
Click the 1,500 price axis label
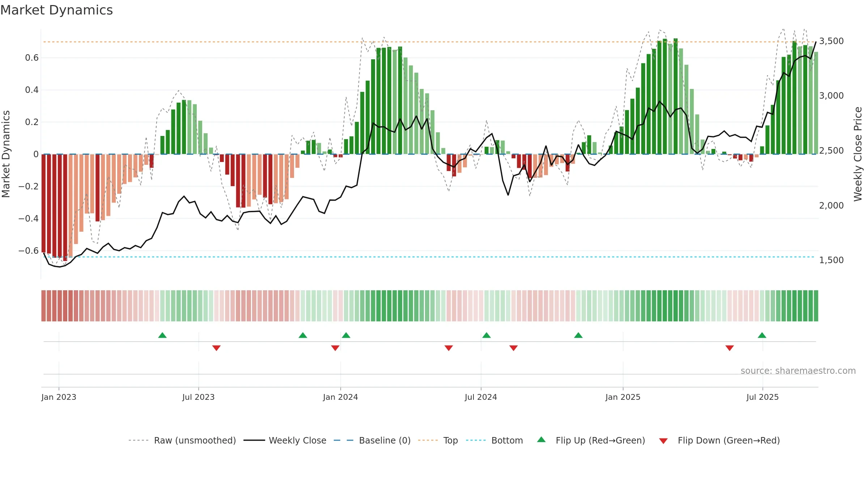click(x=831, y=260)
